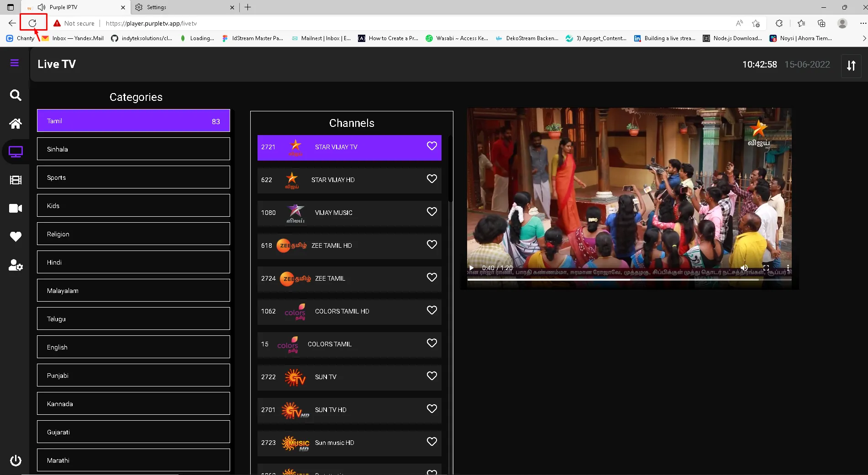Viewport: 868px width, 475px height.
Task: Toggle heart on COLORS TAMIL
Action: click(x=432, y=343)
